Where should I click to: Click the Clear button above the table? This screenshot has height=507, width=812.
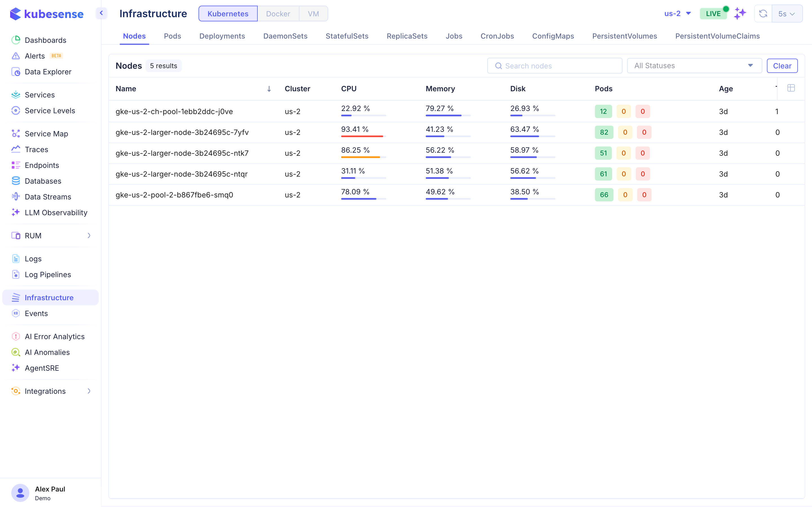782,65
